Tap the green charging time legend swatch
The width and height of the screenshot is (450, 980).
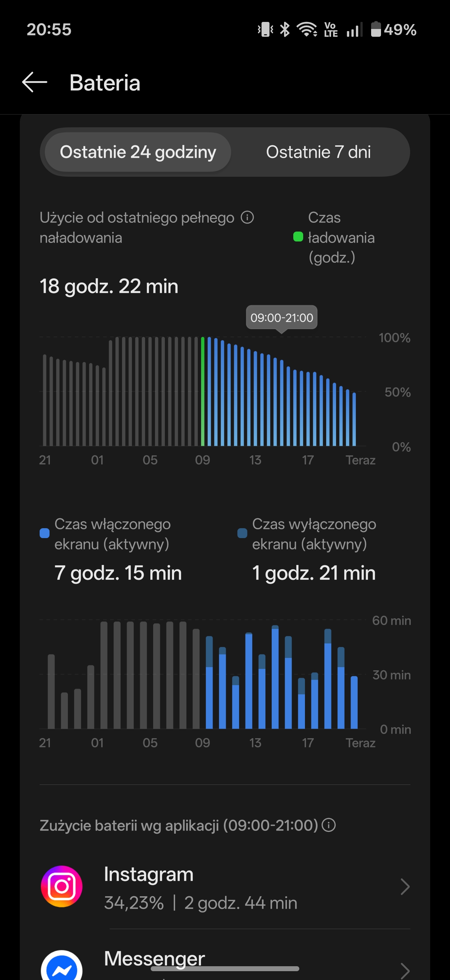298,237
